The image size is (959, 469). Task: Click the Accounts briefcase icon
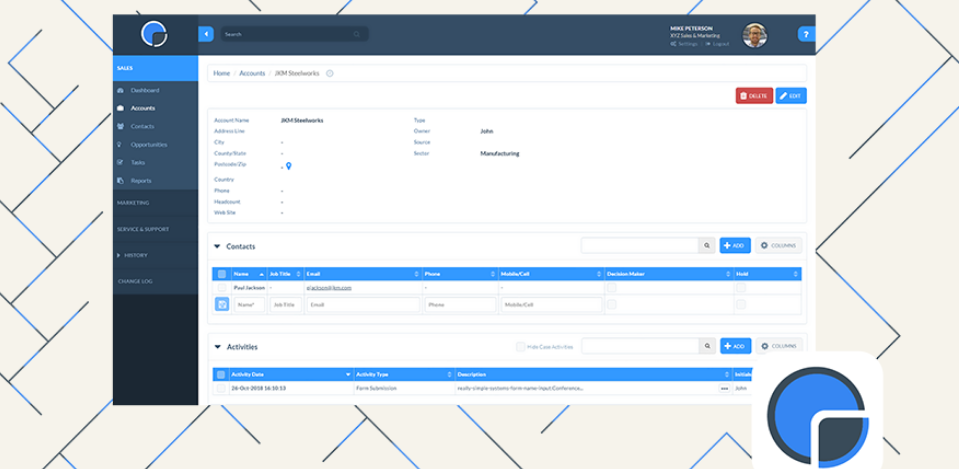(120, 108)
